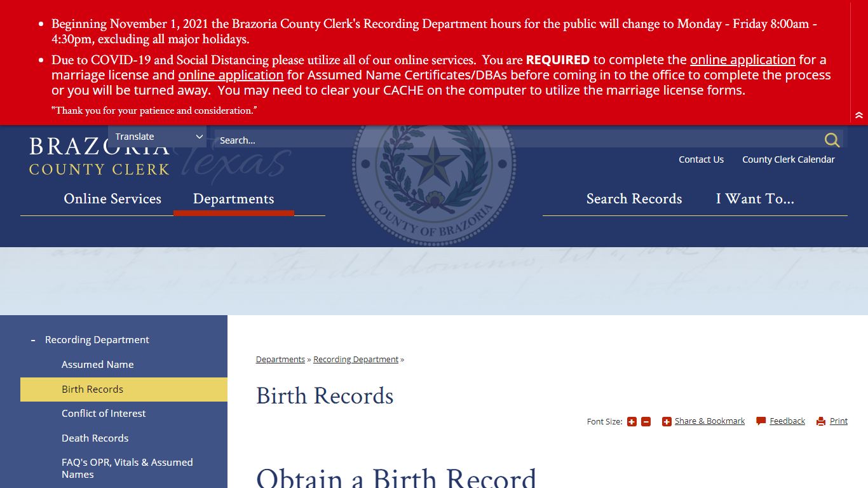Viewport: 868px width, 488px height.
Task: Click the search magnifier icon
Action: tap(832, 140)
